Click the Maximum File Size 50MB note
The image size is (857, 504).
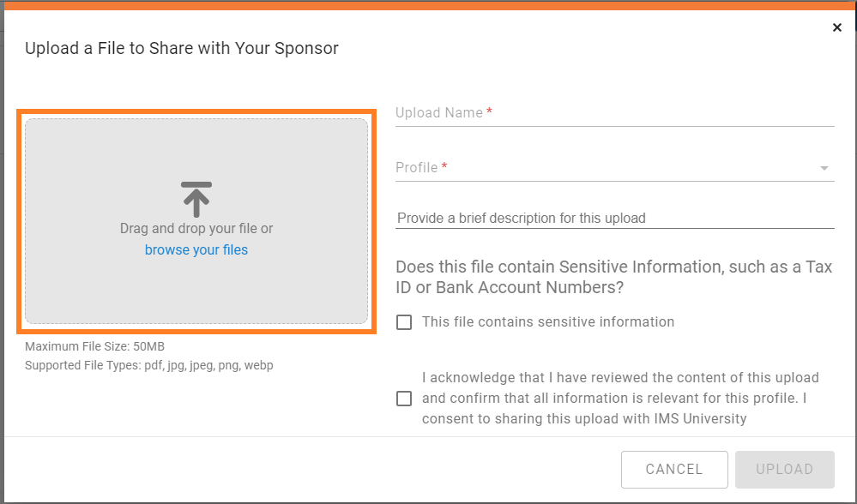(94, 346)
